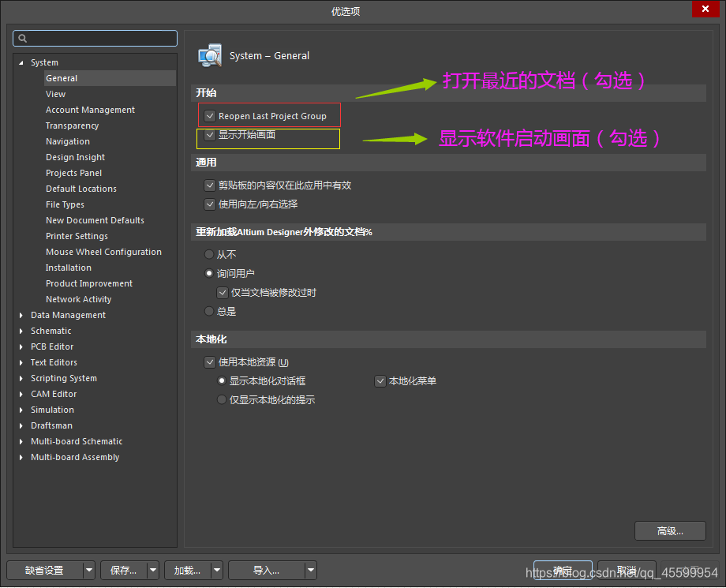Open the Printer Settings page

77,236
